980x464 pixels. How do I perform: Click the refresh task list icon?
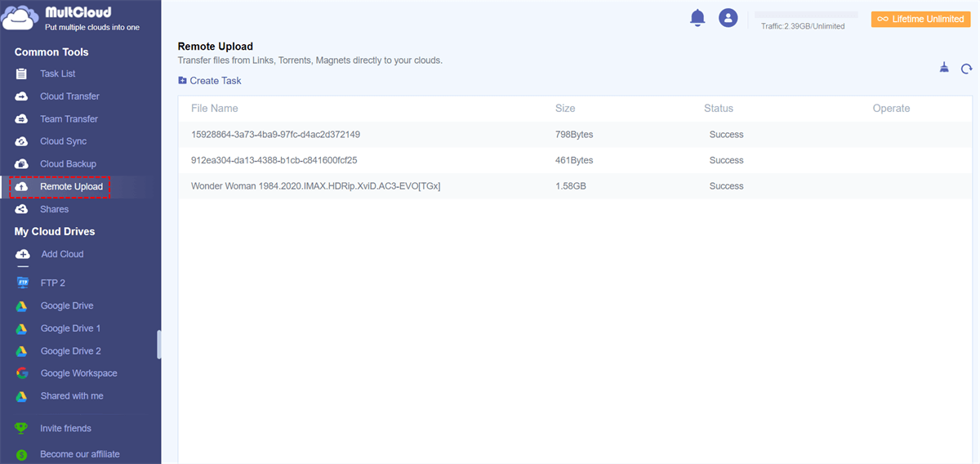pos(967,69)
